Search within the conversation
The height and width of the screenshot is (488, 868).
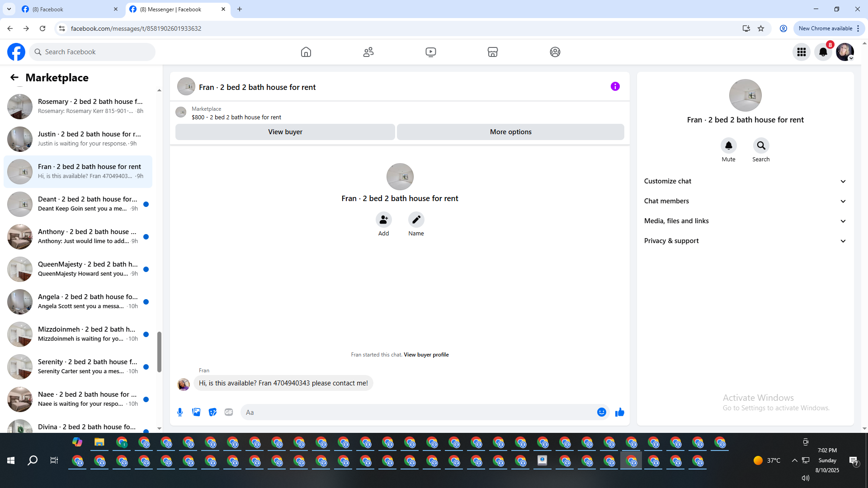761,145
